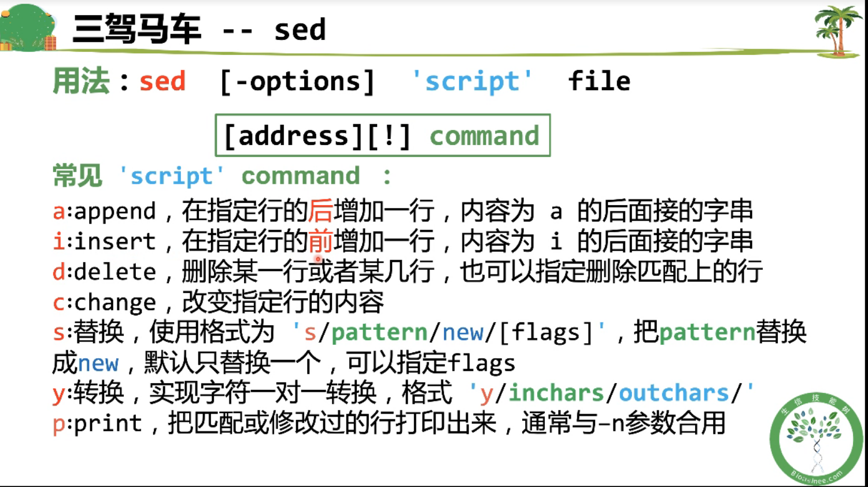868x487 pixels.
Task: Click the green '常见' heading word
Action: click(77, 176)
